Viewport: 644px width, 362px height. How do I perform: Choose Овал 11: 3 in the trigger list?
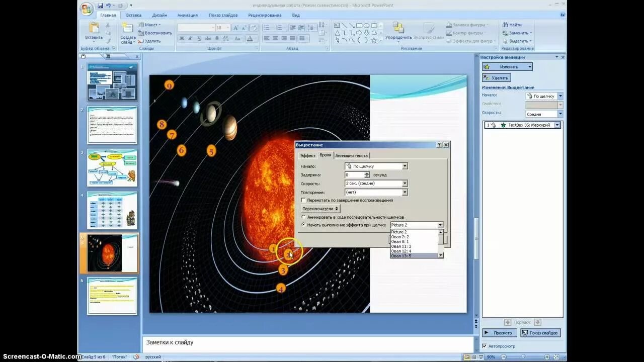(414, 246)
